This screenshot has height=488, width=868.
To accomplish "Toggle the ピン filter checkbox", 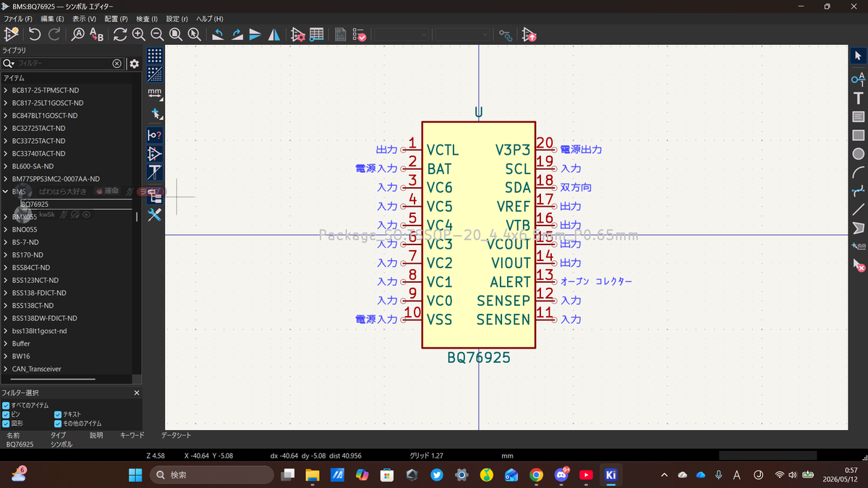I will click(x=6, y=414).
